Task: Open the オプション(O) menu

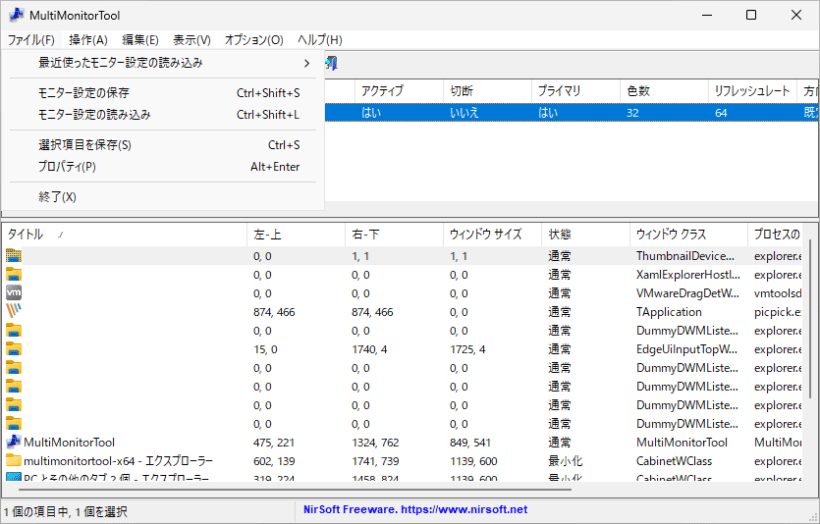Action: coord(254,40)
